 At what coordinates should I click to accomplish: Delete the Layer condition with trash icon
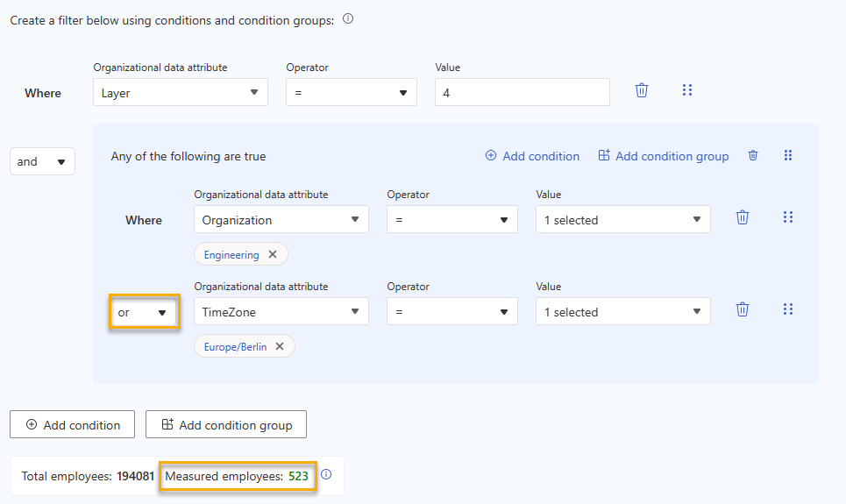pyautogui.click(x=642, y=90)
